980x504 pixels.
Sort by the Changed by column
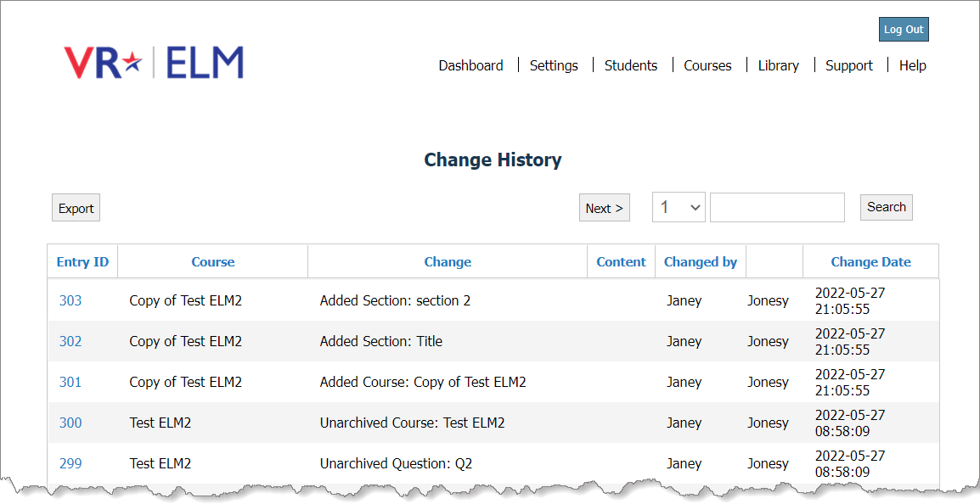tap(700, 262)
